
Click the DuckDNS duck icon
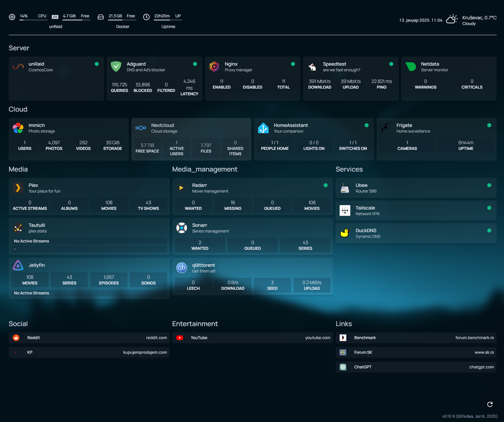point(345,233)
